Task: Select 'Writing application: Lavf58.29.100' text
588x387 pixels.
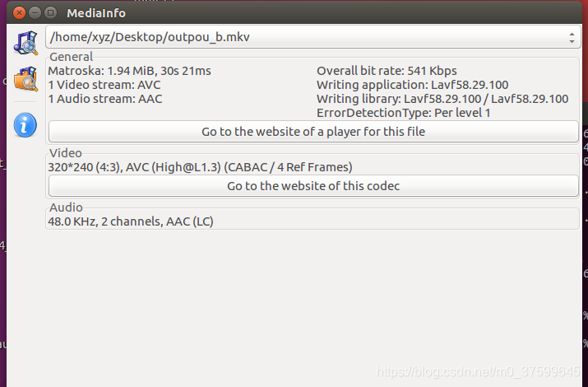Action: [413, 85]
